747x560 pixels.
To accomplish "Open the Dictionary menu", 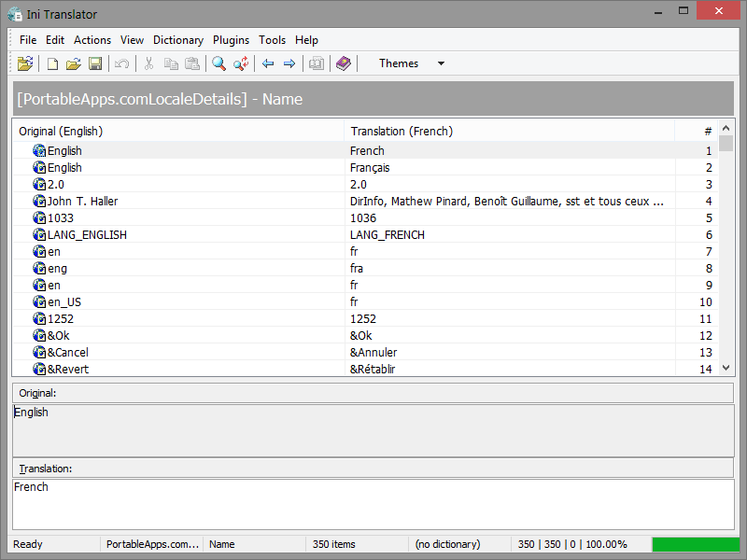I will click(x=177, y=40).
